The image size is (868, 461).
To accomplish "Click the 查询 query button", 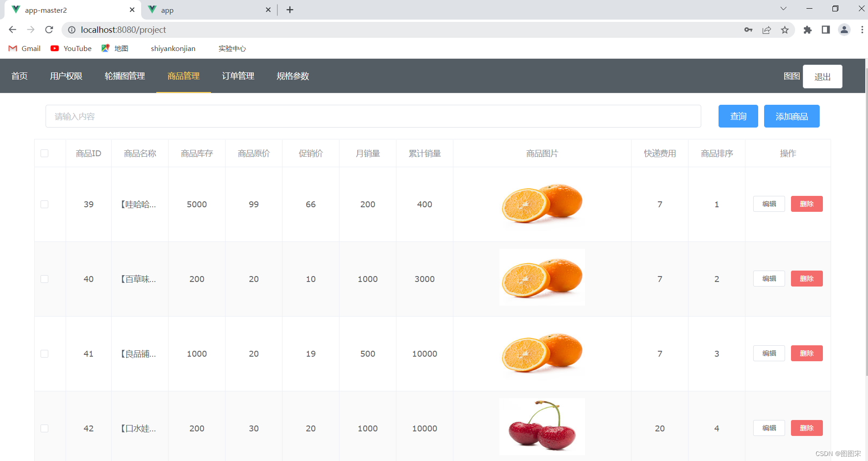I will click(738, 116).
